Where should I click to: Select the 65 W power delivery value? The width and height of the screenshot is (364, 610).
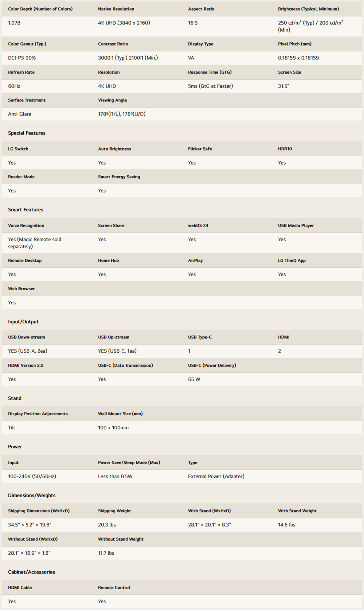(194, 379)
